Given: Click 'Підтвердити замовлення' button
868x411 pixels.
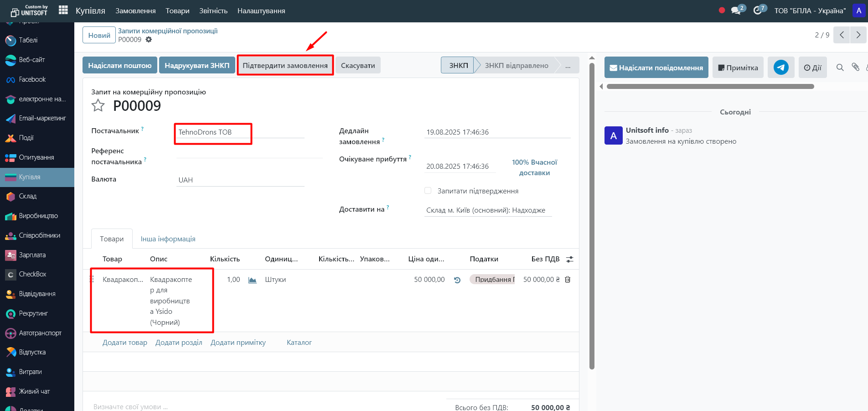Looking at the screenshot, I should pos(285,65).
